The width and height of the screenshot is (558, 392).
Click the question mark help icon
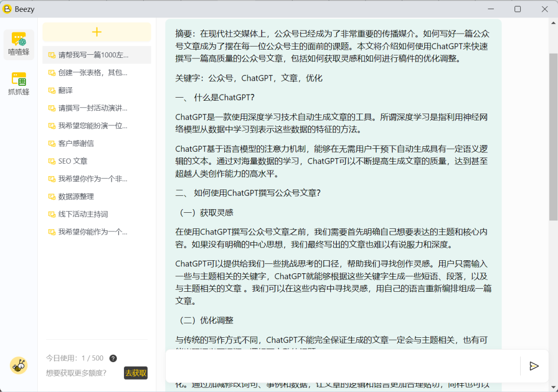pyautogui.click(x=113, y=358)
